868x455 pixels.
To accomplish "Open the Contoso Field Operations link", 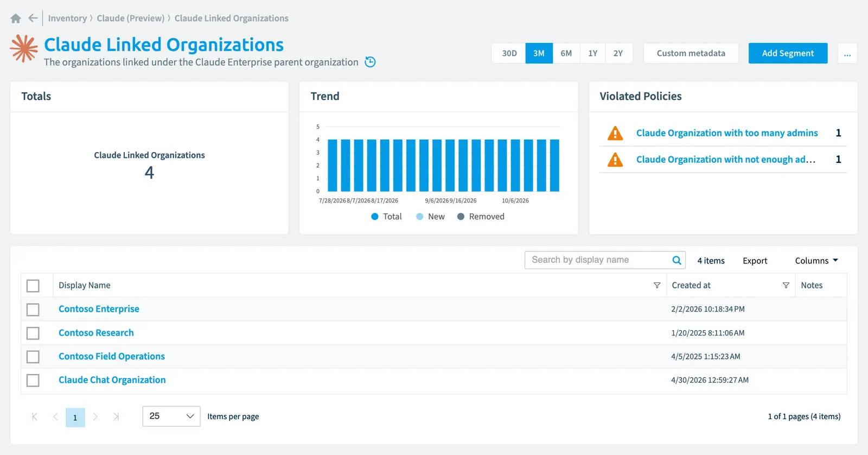I will 112,356.
